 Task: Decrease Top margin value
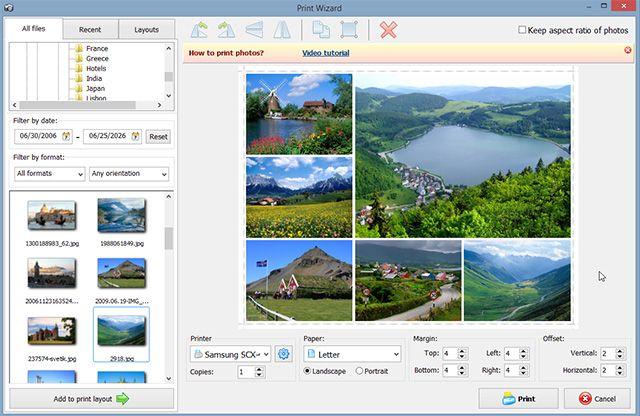[462, 356]
